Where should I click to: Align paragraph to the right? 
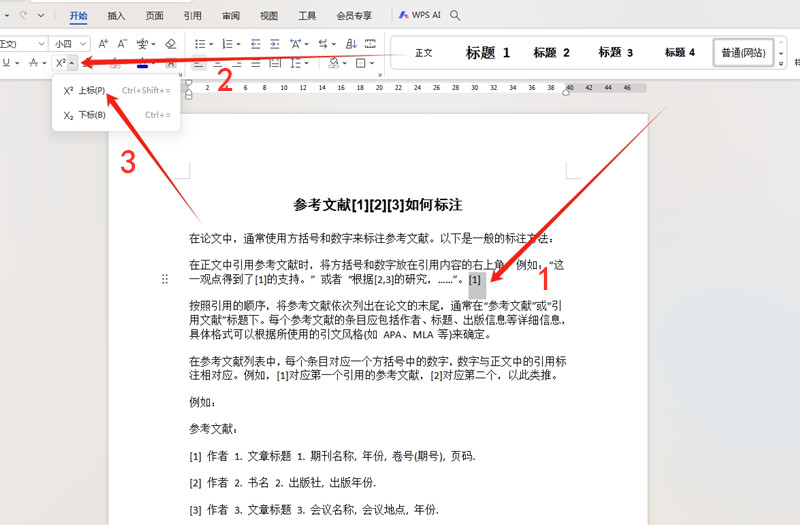pos(237,63)
